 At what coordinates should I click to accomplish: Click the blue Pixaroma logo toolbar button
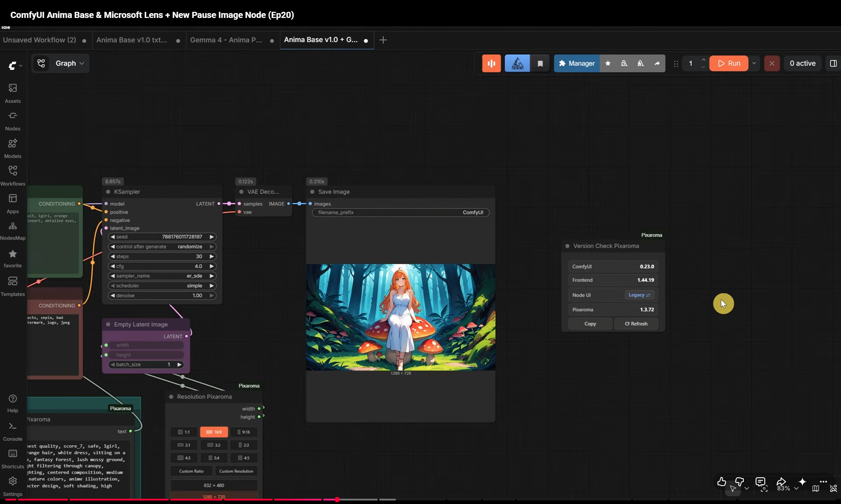(517, 63)
